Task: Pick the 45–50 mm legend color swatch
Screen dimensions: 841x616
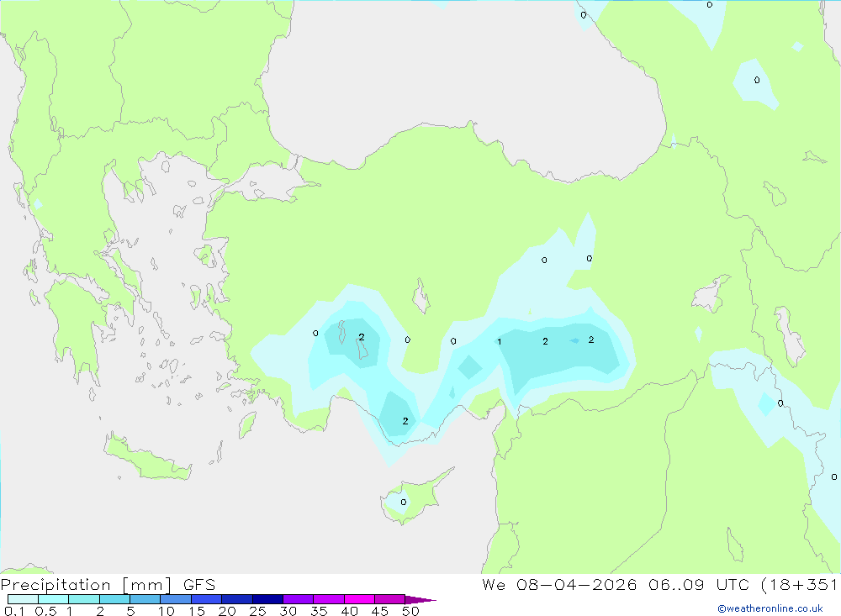Action: pyautogui.click(x=390, y=599)
